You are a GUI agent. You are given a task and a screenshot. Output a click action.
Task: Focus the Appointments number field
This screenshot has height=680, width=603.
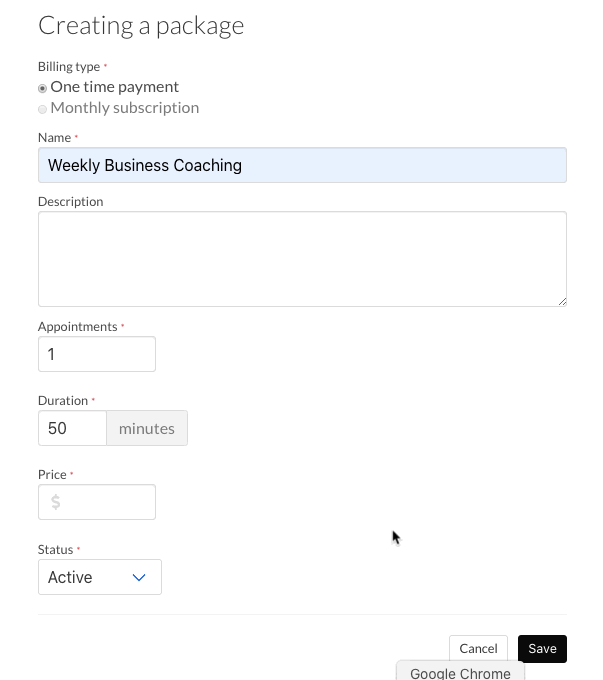click(97, 354)
